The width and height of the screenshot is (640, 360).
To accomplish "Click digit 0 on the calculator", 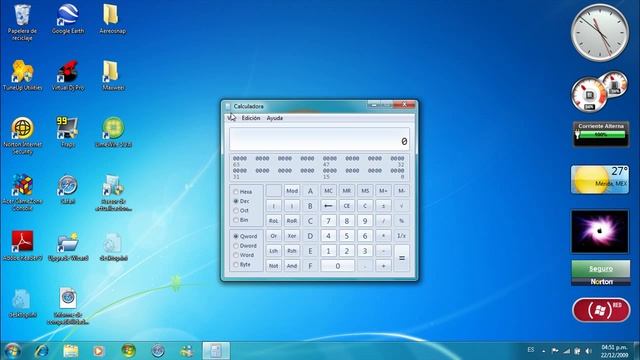I will pos(338,266).
